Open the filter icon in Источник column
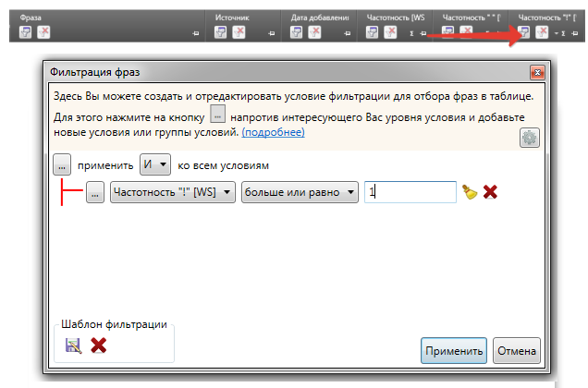 point(221,32)
